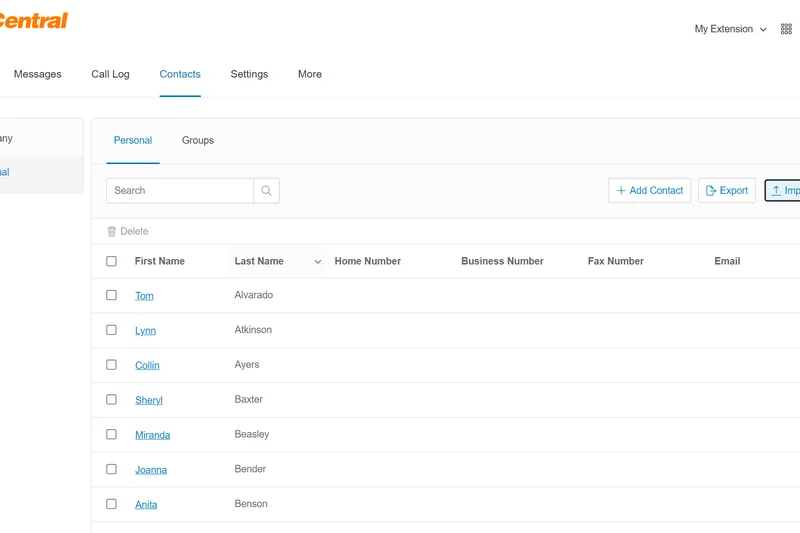Open the Call Log tab
The height and width of the screenshot is (533, 800).
coord(110,74)
